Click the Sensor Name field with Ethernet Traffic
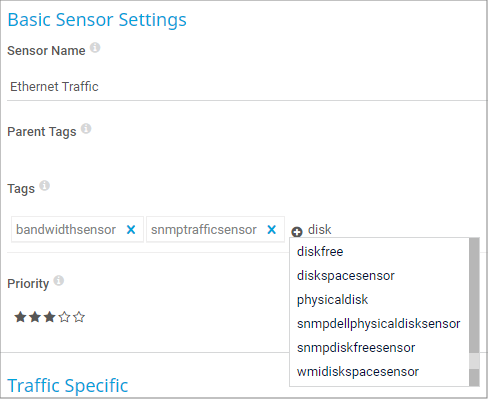 247,87
